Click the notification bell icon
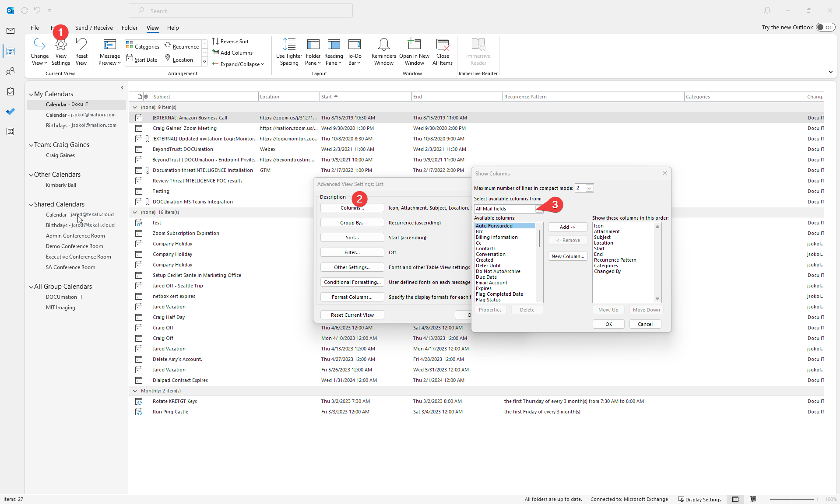Screen dimensions: 840x504 coord(767,10)
